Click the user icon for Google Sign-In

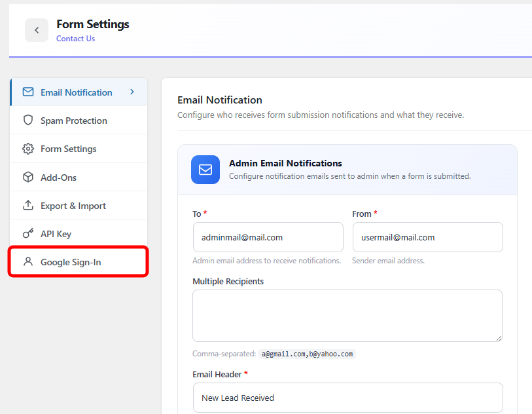(28, 262)
